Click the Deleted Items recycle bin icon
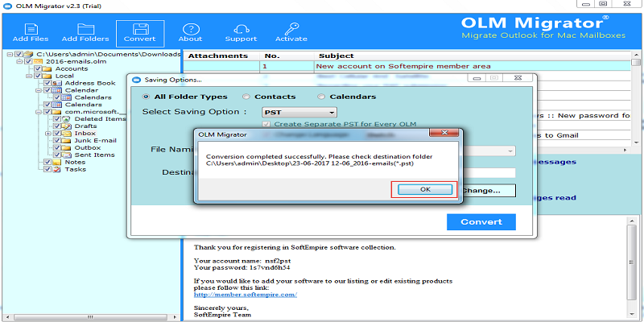 [67, 119]
